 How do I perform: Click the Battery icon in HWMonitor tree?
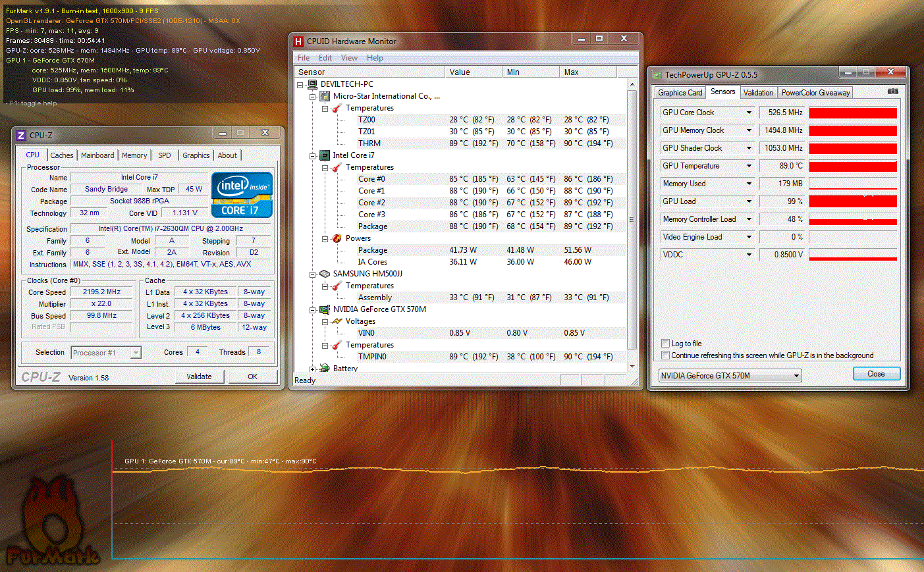[325, 368]
